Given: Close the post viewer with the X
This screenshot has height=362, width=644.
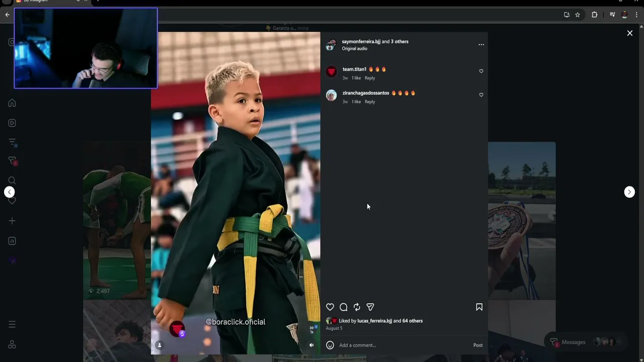Looking at the screenshot, I should click(x=630, y=33).
